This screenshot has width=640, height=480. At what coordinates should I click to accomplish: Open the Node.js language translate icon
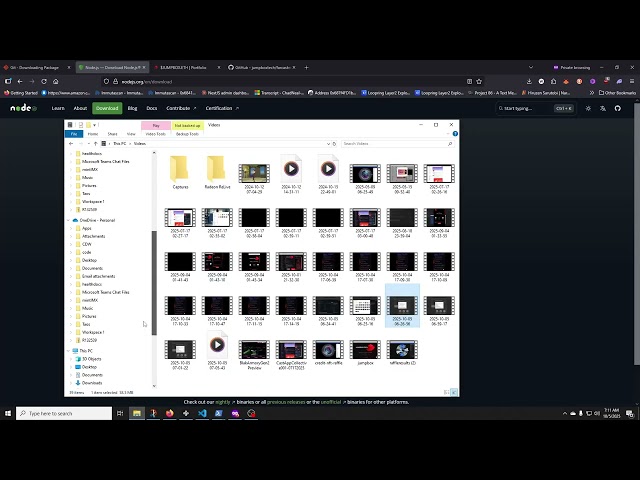[x=602, y=108]
